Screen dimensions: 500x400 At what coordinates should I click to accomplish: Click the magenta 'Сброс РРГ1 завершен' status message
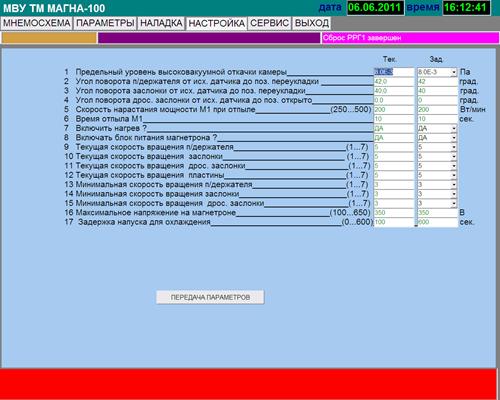(x=410, y=38)
